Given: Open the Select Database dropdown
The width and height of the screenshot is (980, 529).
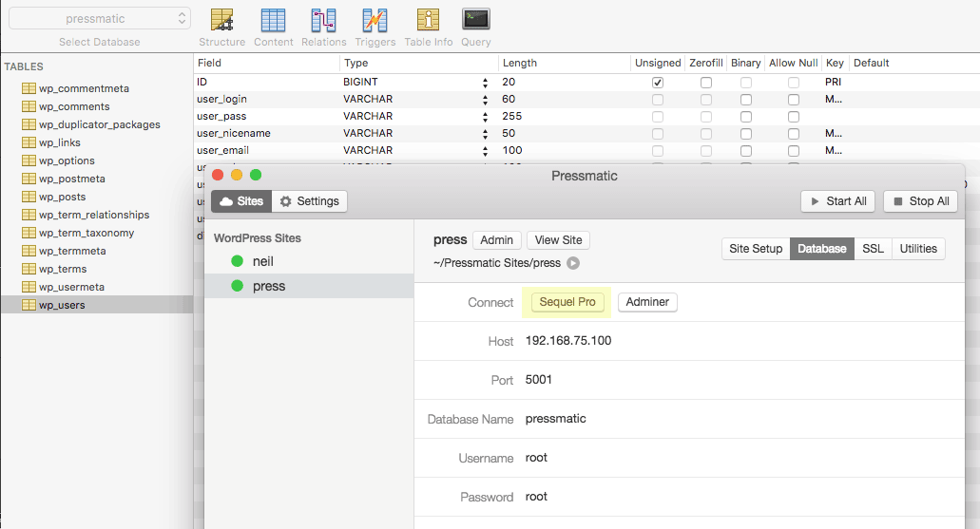Looking at the screenshot, I should click(x=100, y=18).
